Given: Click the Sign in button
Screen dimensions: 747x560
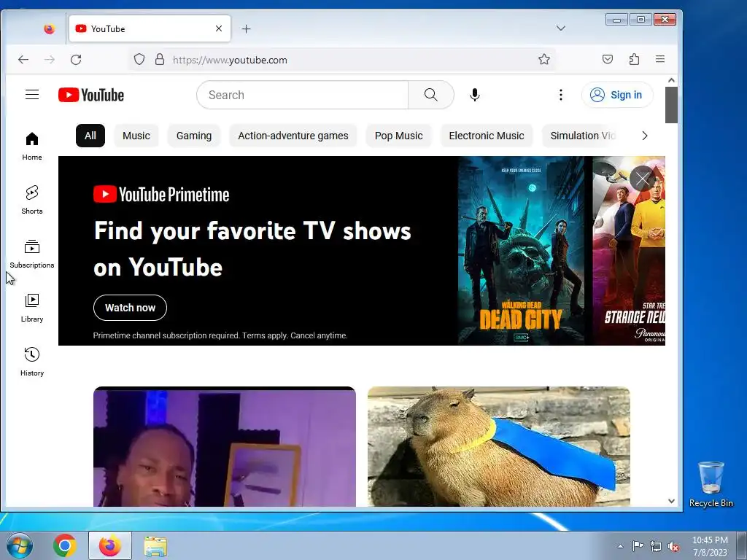Looking at the screenshot, I should click(x=617, y=95).
